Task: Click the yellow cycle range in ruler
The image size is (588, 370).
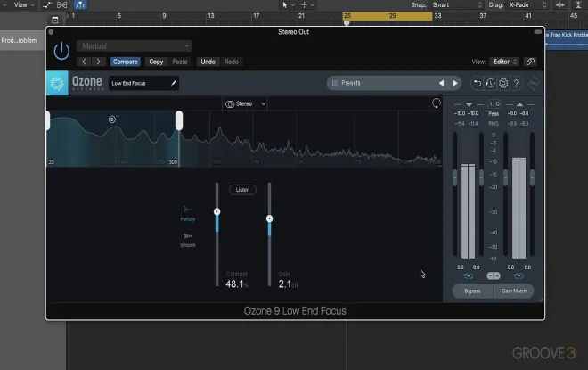Action: pos(388,16)
